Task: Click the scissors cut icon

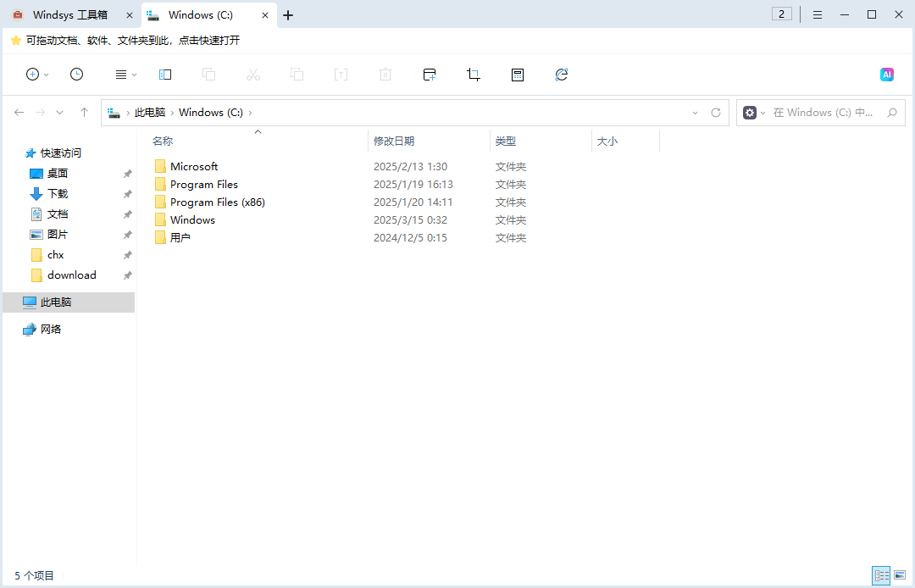Action: click(x=253, y=75)
